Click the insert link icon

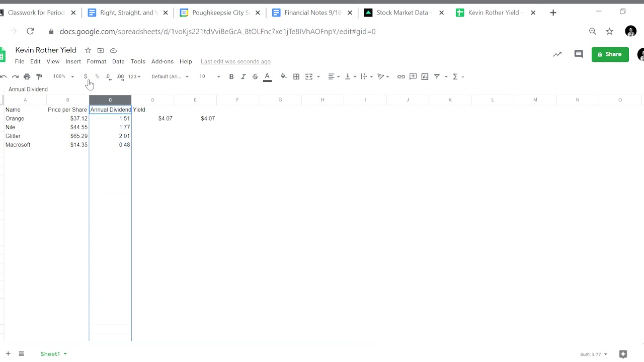click(401, 76)
